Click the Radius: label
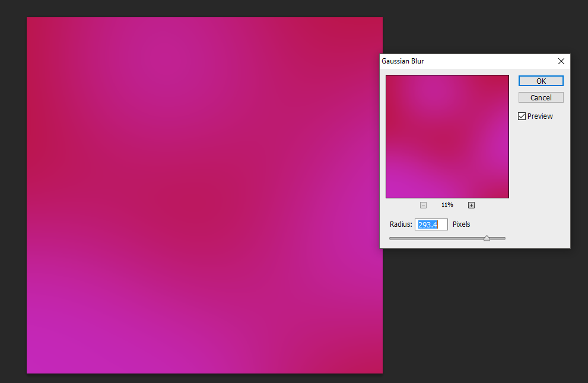 (401, 224)
